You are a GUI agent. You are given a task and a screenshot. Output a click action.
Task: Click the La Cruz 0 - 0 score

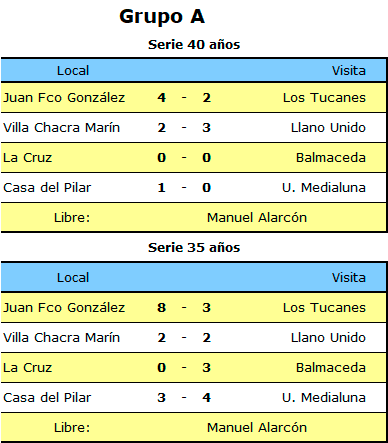(x=184, y=158)
